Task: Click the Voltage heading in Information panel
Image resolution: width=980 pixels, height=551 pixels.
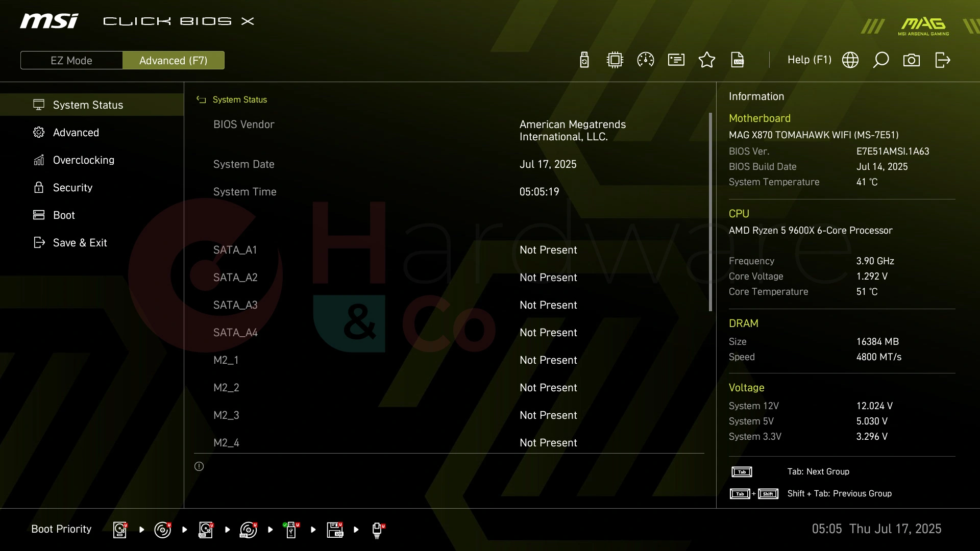Action: [746, 388]
